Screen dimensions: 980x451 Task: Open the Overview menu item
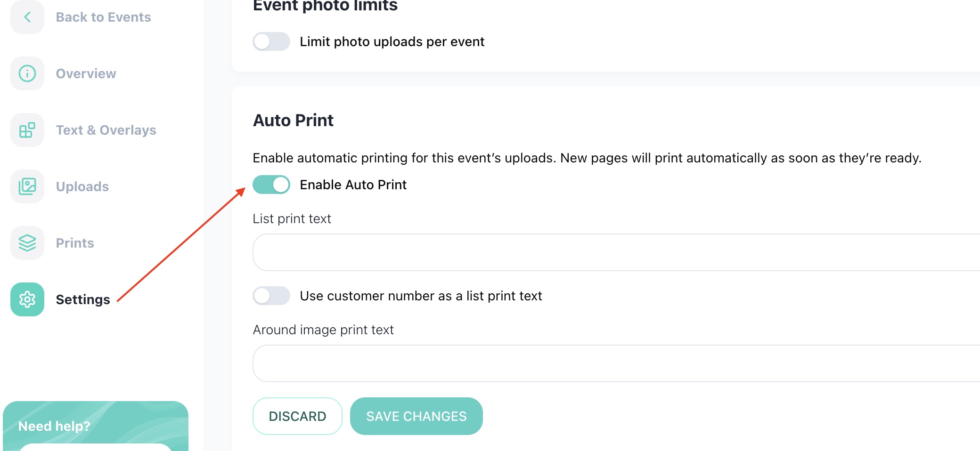pos(86,73)
